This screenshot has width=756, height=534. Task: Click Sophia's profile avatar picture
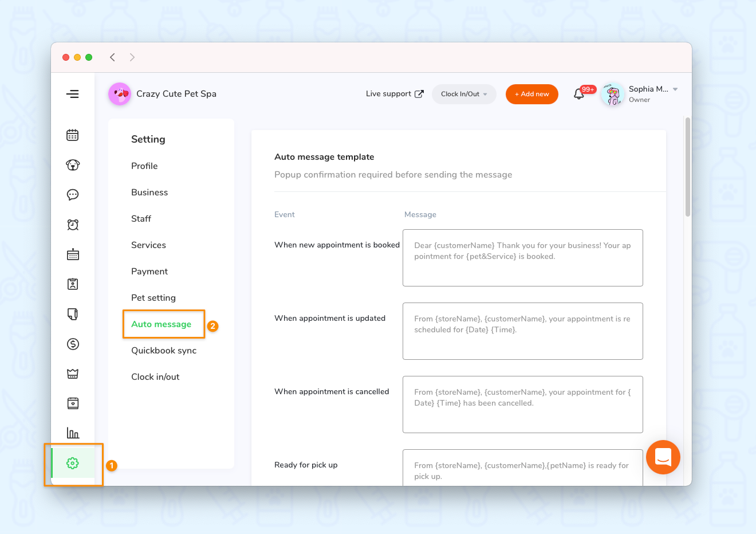613,94
